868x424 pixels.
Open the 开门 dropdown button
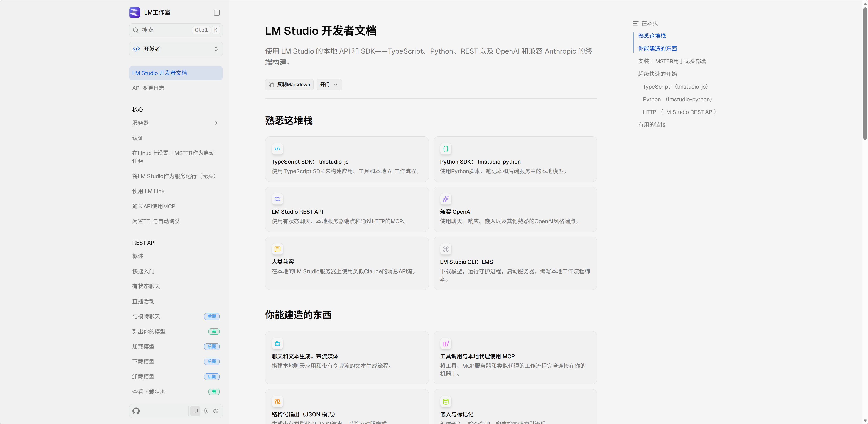click(329, 85)
